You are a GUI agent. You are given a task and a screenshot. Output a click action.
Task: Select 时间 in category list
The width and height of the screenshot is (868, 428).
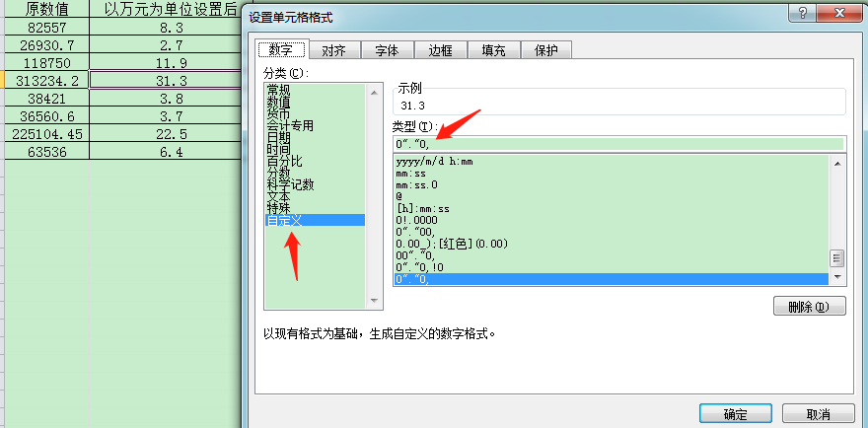pos(315,149)
